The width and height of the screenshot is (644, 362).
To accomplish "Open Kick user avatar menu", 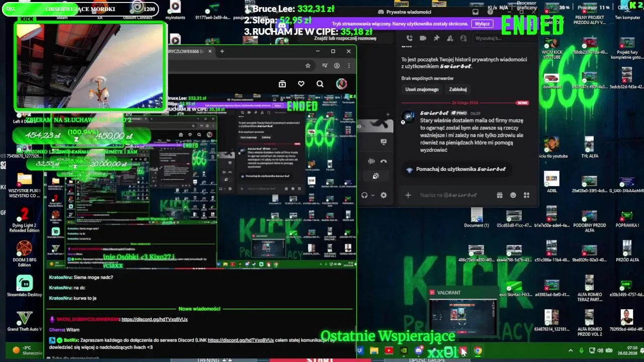I will click(342, 84).
